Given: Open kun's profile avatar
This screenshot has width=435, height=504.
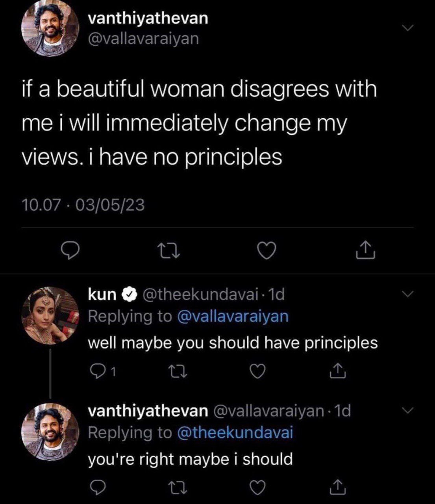Looking at the screenshot, I should coord(50,315).
